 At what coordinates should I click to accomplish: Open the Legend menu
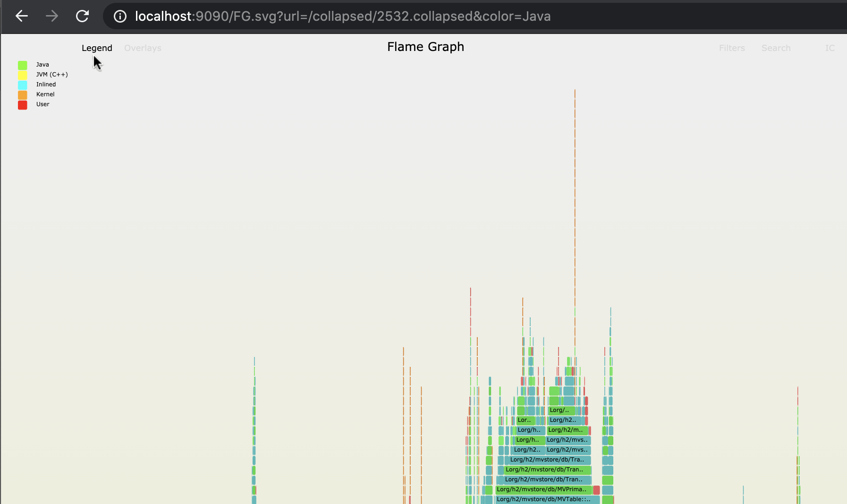pyautogui.click(x=97, y=48)
